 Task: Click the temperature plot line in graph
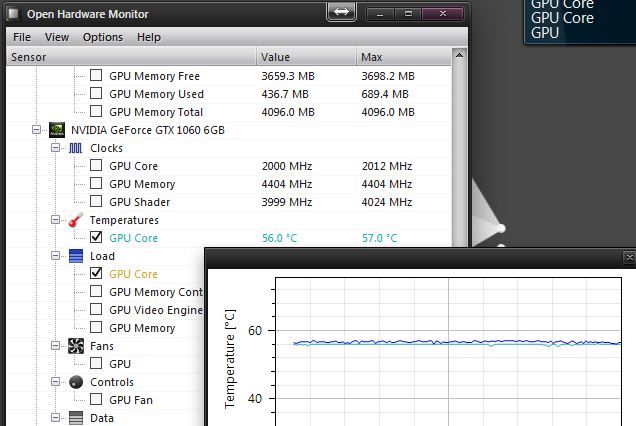[x=457, y=342]
